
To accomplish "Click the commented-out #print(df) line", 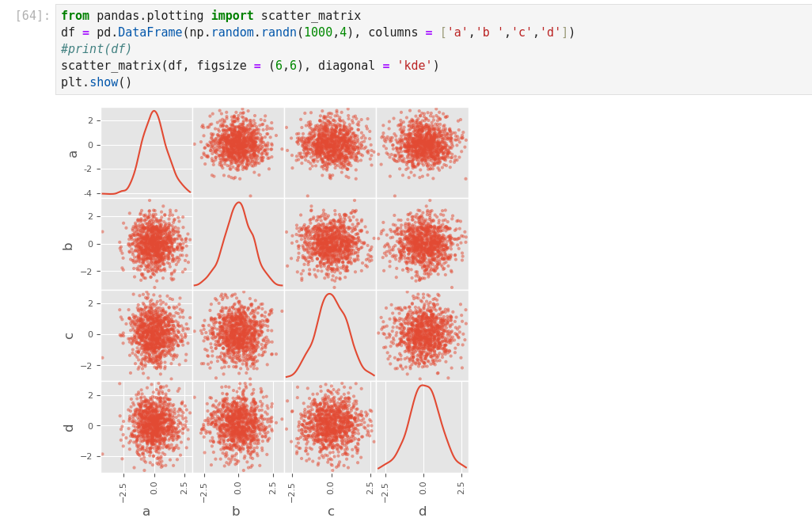I will click(x=96, y=49).
